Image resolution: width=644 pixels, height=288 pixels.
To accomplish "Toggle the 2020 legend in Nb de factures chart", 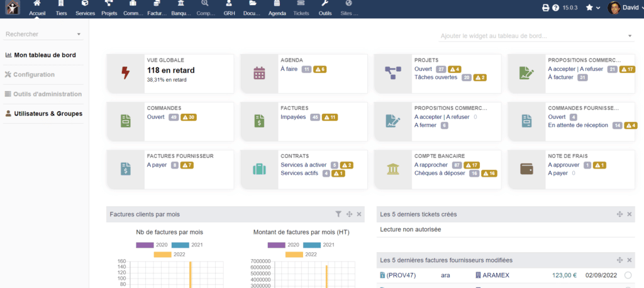I will [x=152, y=245].
